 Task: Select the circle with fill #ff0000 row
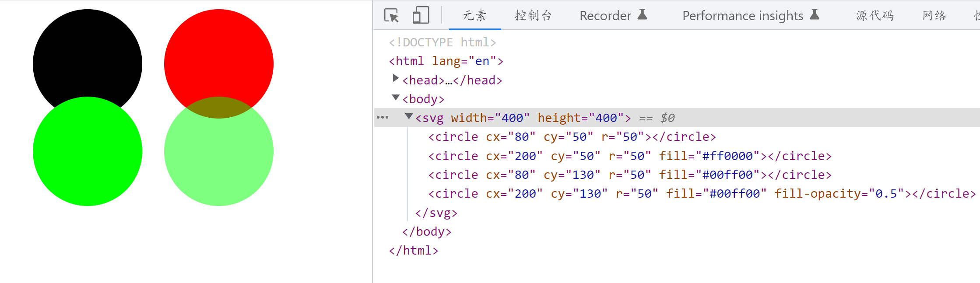(x=630, y=156)
